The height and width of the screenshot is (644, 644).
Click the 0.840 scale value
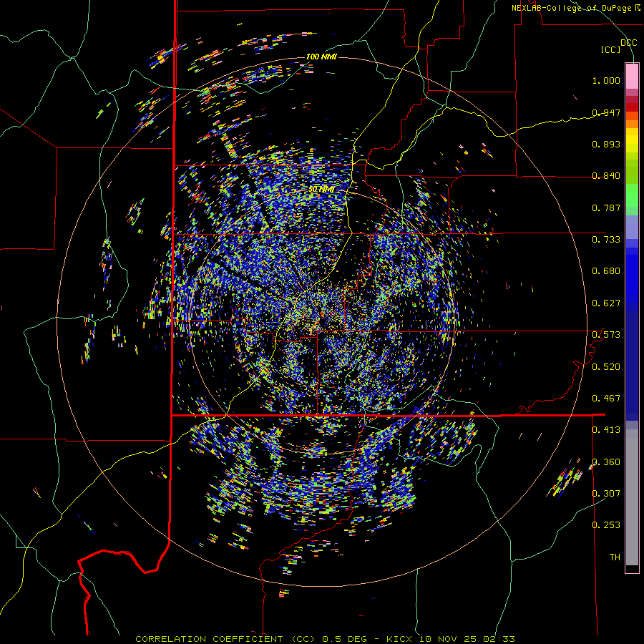pyautogui.click(x=606, y=176)
